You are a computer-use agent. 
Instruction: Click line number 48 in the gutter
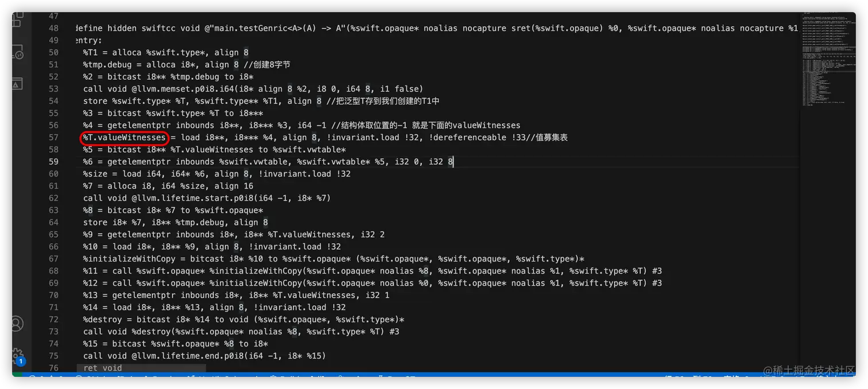click(53, 28)
